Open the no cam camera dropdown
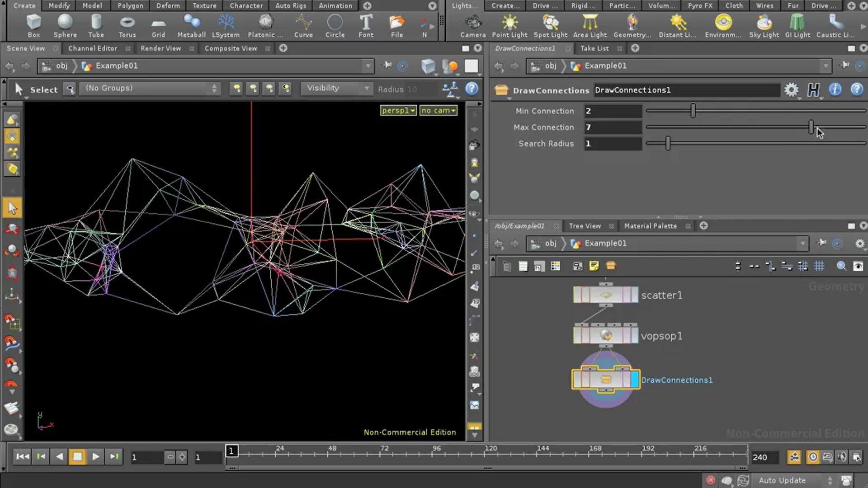The image size is (868, 488). (x=438, y=110)
